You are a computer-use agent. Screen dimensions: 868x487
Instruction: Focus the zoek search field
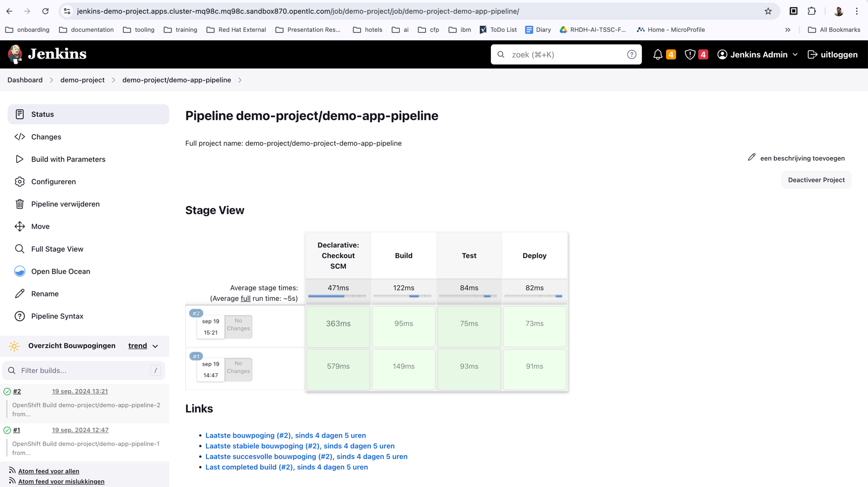click(566, 54)
